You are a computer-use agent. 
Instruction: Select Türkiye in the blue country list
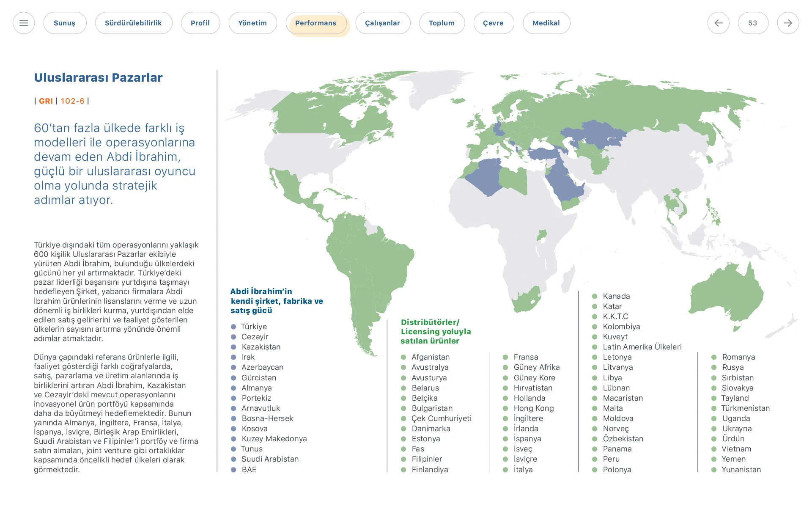coord(254,327)
